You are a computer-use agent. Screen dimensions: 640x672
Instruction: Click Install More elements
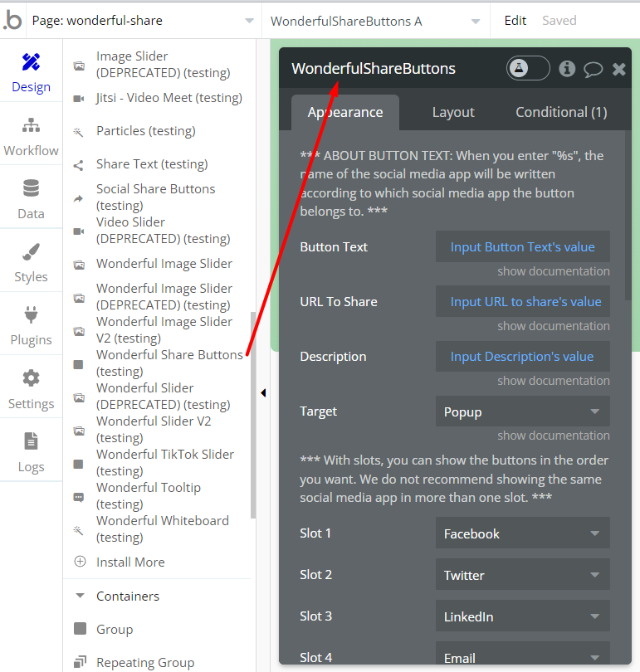coord(130,562)
